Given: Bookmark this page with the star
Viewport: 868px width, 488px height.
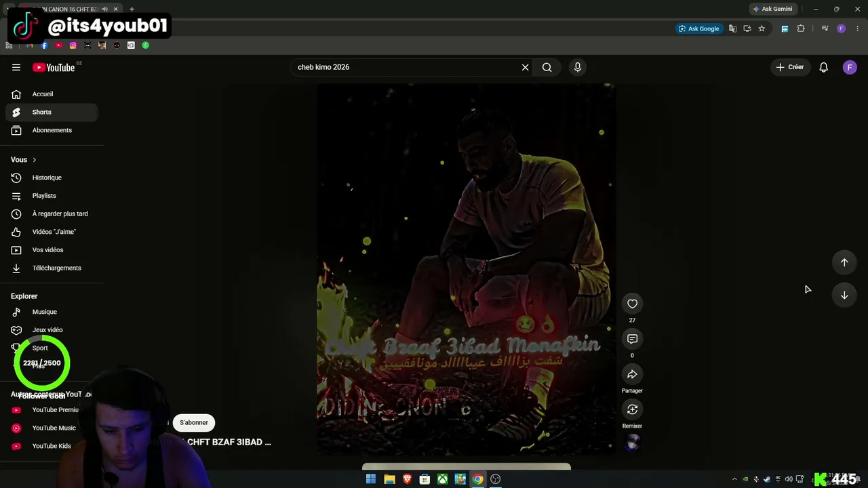Looking at the screenshot, I should click(x=762, y=28).
